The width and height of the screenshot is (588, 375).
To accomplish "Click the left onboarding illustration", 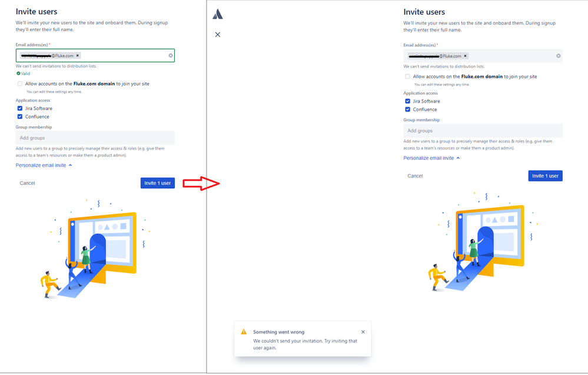I will click(95, 248).
